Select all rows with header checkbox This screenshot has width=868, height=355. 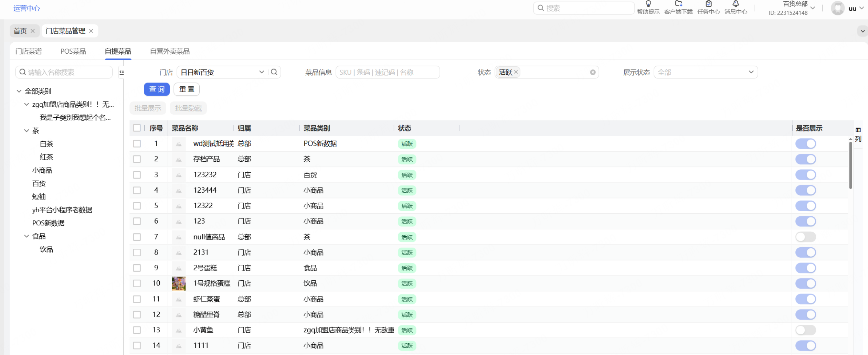point(137,128)
